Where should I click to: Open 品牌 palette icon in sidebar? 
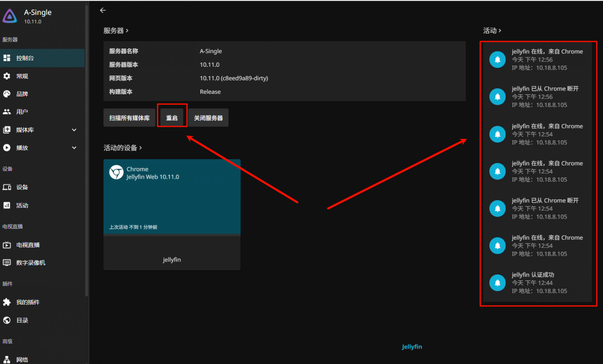(x=7, y=94)
